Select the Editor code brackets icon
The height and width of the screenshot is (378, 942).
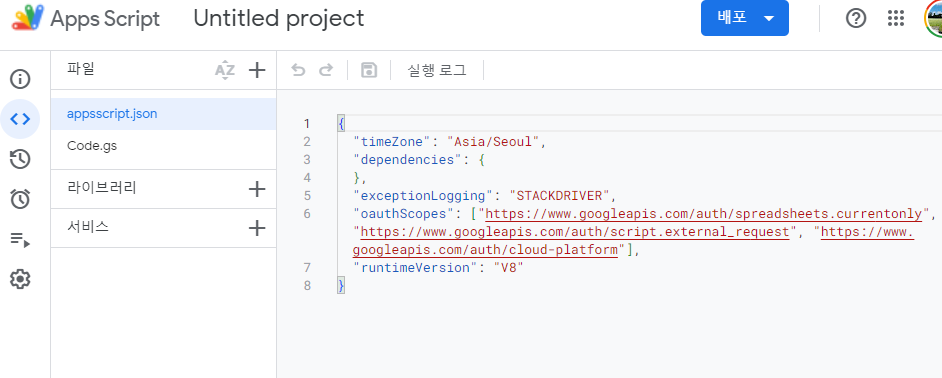(20, 119)
